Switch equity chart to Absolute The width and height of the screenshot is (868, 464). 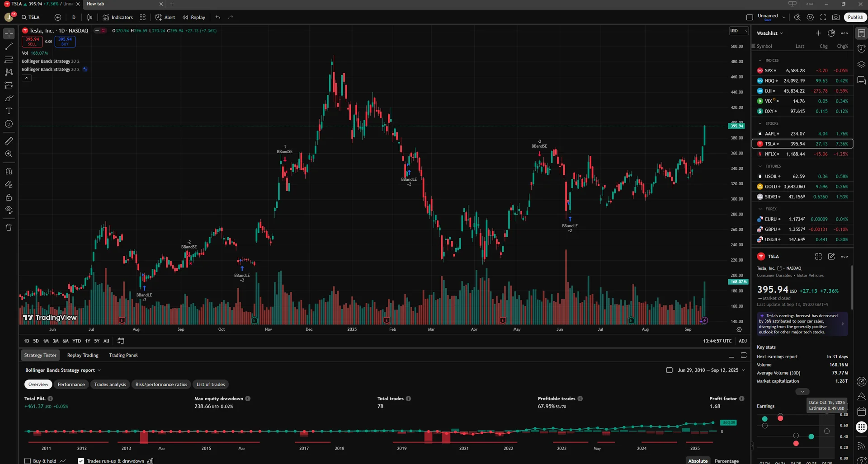(x=698, y=461)
